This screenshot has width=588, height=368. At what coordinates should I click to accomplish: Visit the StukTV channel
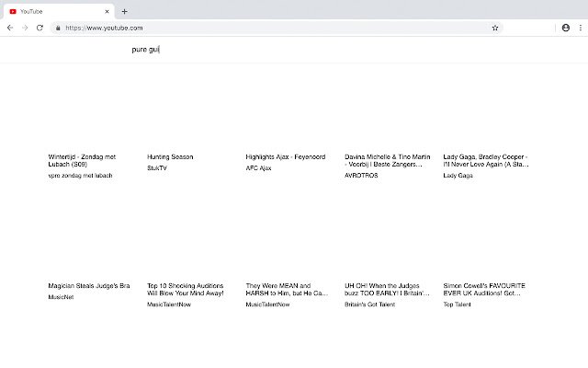pyautogui.click(x=157, y=167)
